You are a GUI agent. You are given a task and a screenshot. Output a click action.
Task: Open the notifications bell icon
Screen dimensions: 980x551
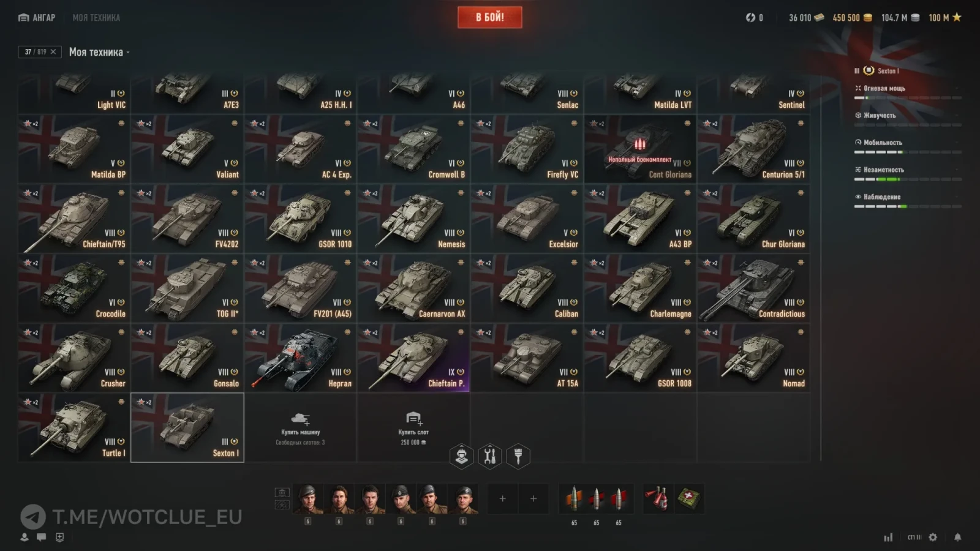pos(957,538)
